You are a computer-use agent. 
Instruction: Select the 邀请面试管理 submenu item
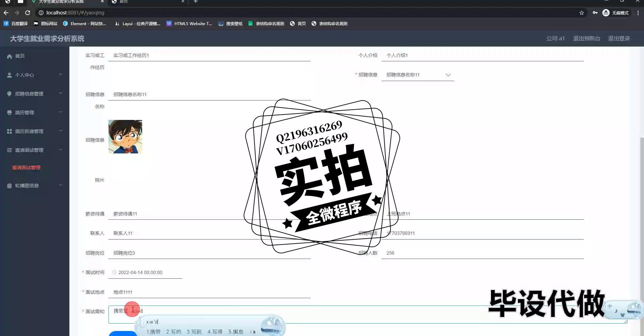26,167
